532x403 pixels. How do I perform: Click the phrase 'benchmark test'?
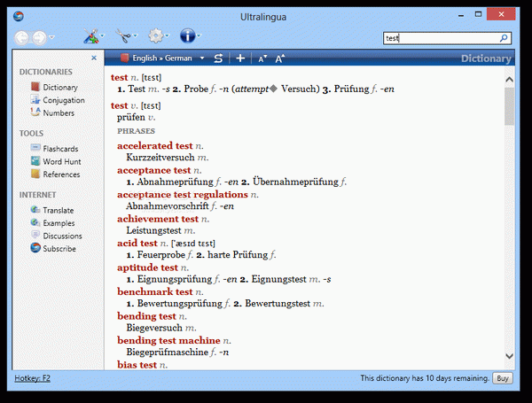[155, 291]
